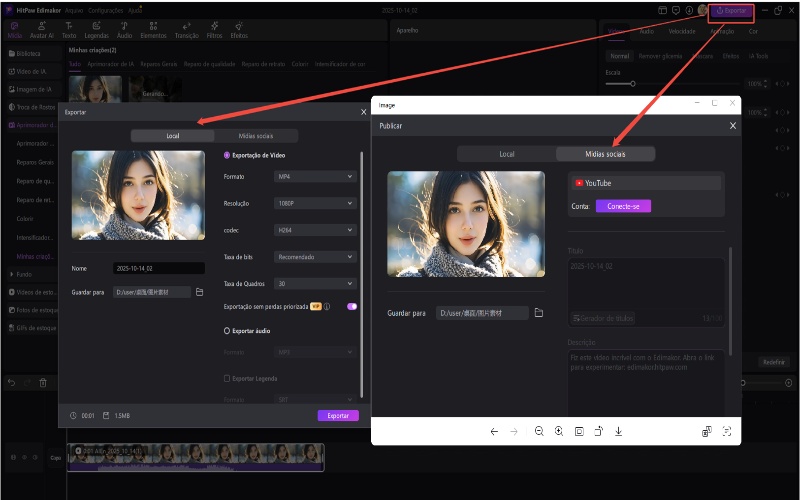800x500 pixels.
Task: Click the Escala 100% stepper arrows
Action: pos(765,84)
